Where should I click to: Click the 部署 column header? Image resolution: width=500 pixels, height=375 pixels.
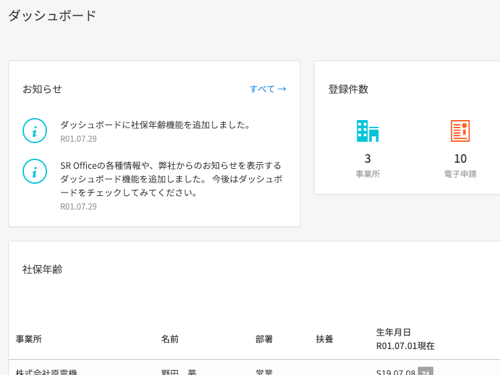click(x=264, y=339)
